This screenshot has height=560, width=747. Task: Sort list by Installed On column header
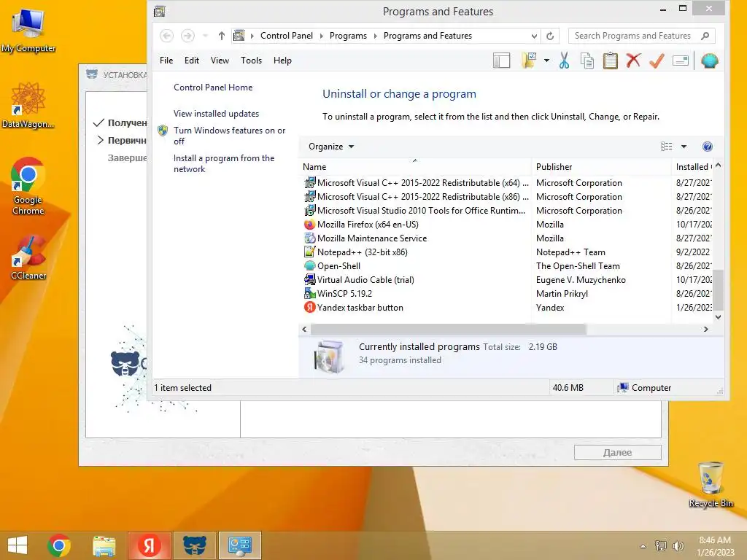693,167
